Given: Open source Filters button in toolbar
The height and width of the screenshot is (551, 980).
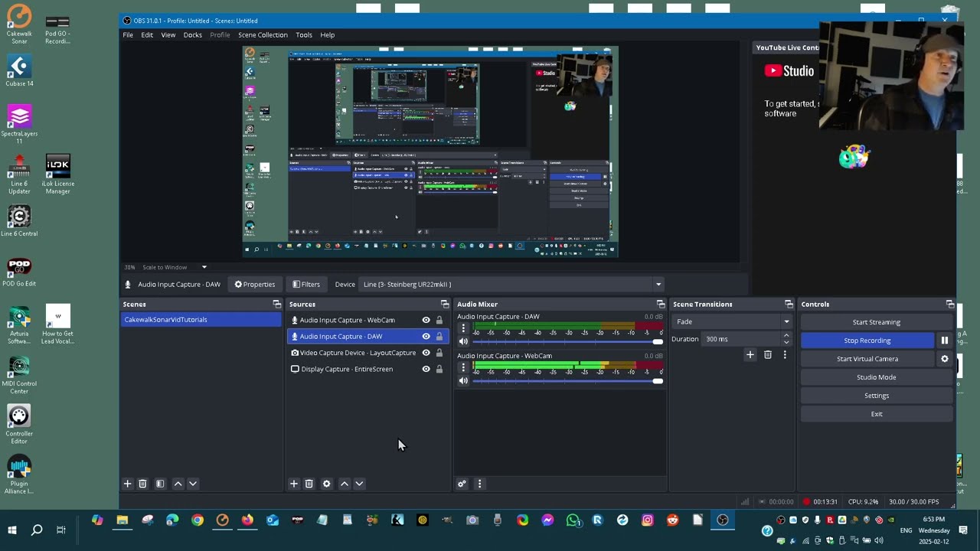Looking at the screenshot, I should pos(306,285).
